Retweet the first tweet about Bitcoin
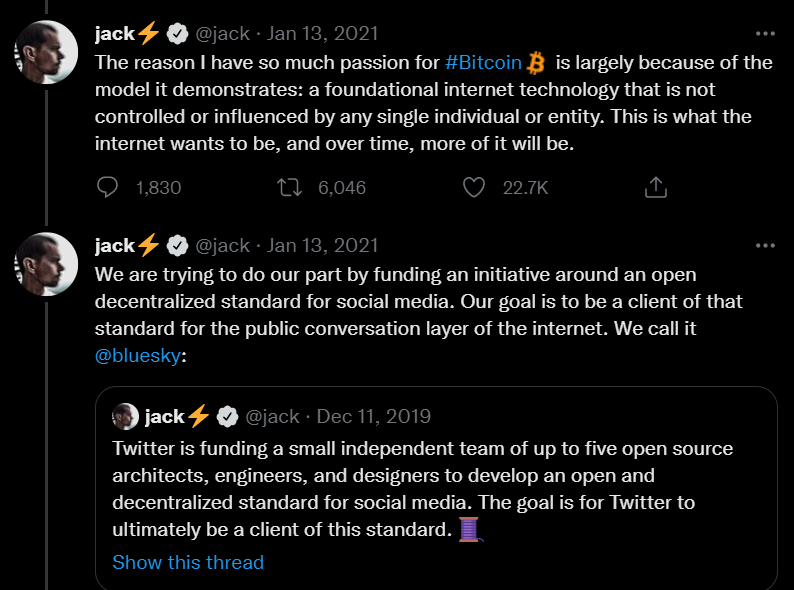This screenshot has height=590, width=794. coord(288,187)
